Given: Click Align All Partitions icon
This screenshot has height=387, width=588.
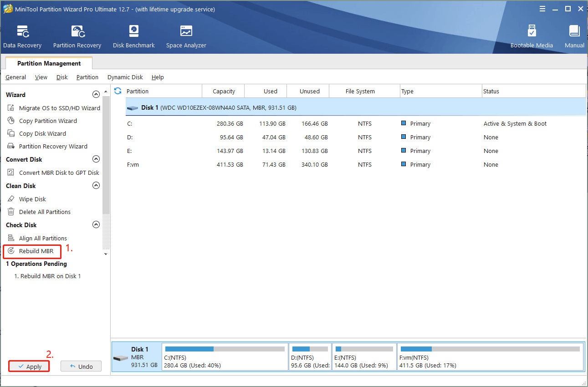Looking at the screenshot, I should click(x=11, y=238).
